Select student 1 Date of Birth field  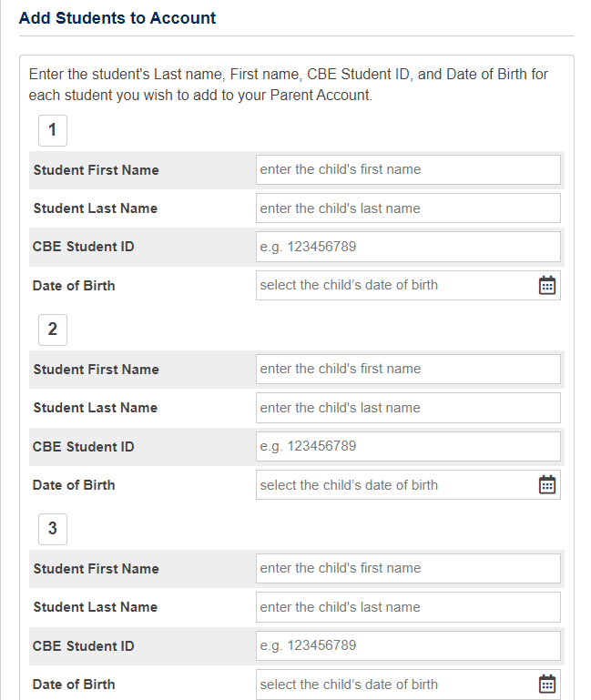(x=393, y=286)
